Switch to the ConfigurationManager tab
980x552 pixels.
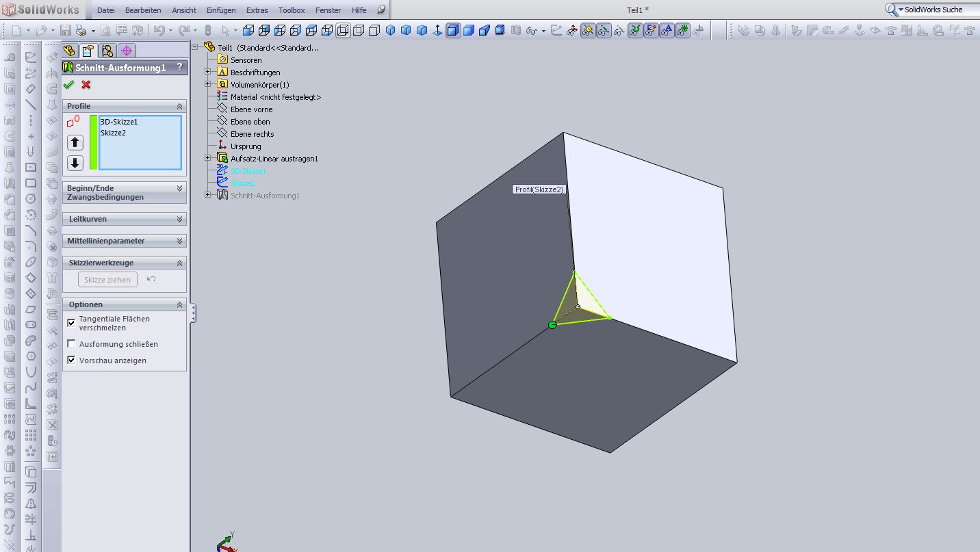pyautogui.click(x=107, y=51)
